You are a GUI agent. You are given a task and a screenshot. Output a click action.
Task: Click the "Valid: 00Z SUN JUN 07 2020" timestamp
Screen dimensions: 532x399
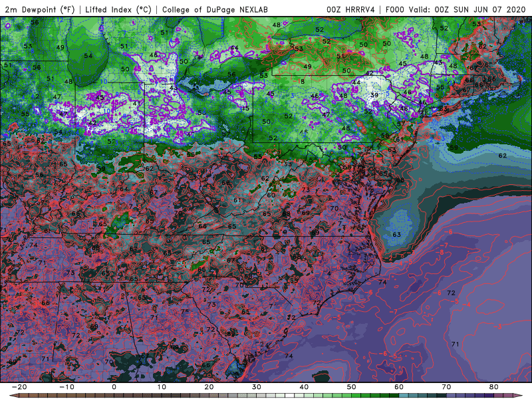(467, 9)
